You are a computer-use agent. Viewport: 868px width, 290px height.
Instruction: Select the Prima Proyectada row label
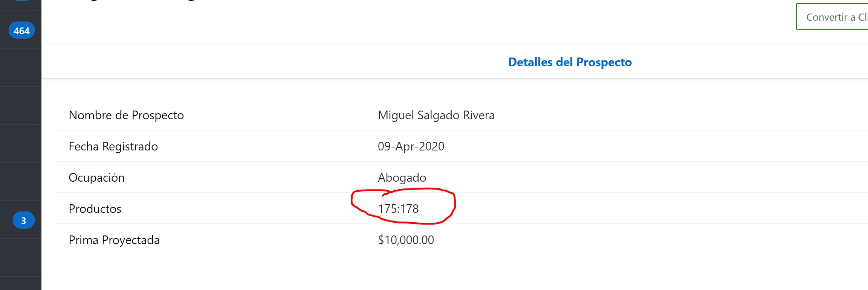coord(114,240)
